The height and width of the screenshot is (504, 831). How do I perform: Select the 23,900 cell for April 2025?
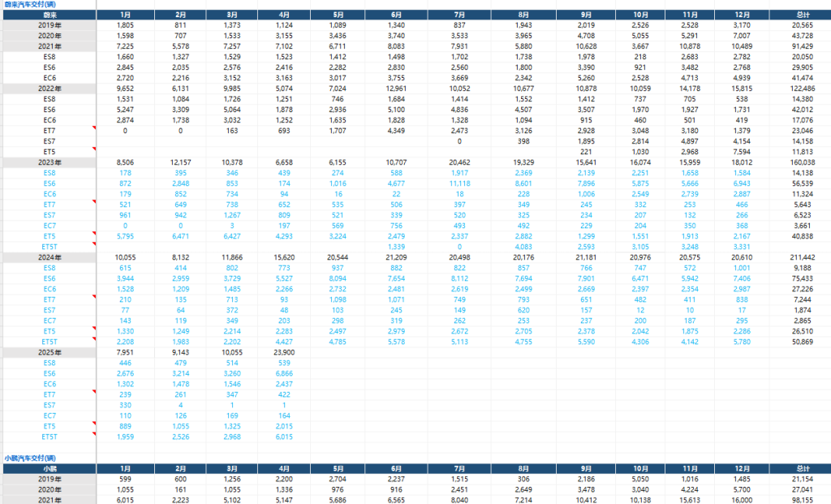coord(283,352)
